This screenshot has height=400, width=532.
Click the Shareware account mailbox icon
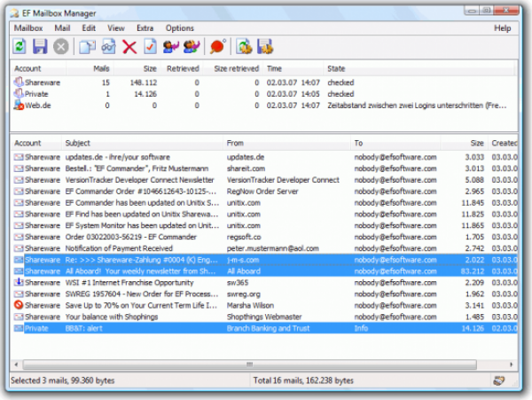[x=19, y=82]
